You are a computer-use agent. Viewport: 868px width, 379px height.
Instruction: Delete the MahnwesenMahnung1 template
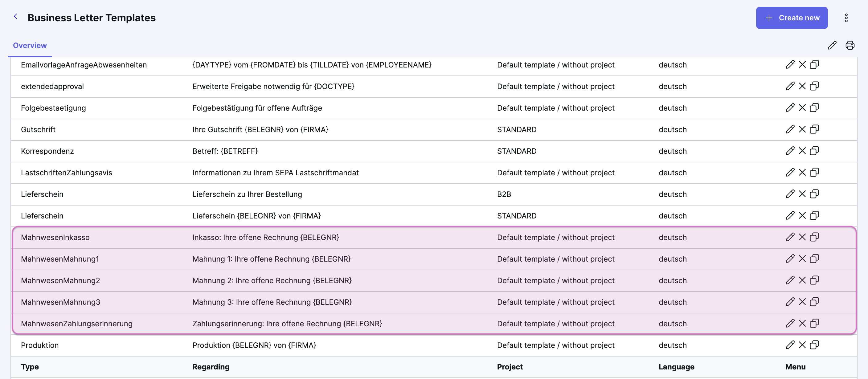click(802, 259)
